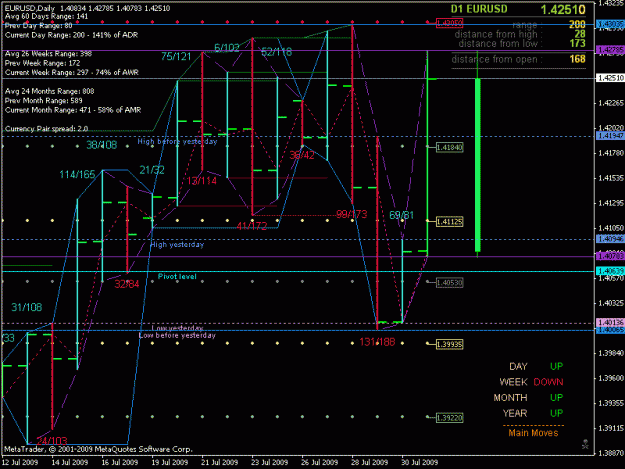
Task: Click the UP value beside YEAR
Action: (556, 413)
